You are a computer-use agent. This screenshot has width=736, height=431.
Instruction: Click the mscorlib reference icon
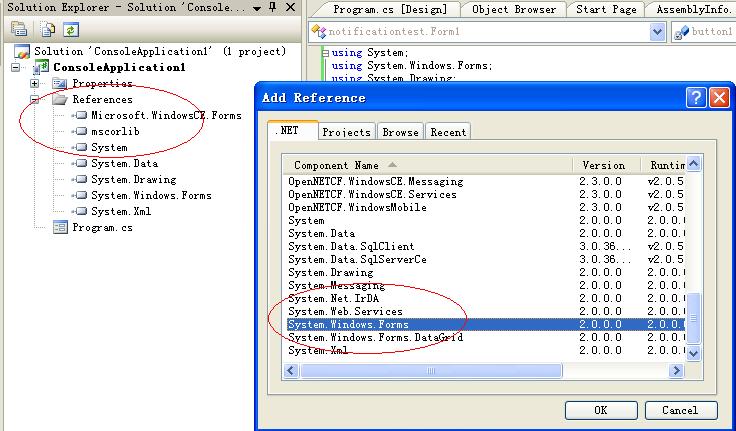tap(80, 131)
